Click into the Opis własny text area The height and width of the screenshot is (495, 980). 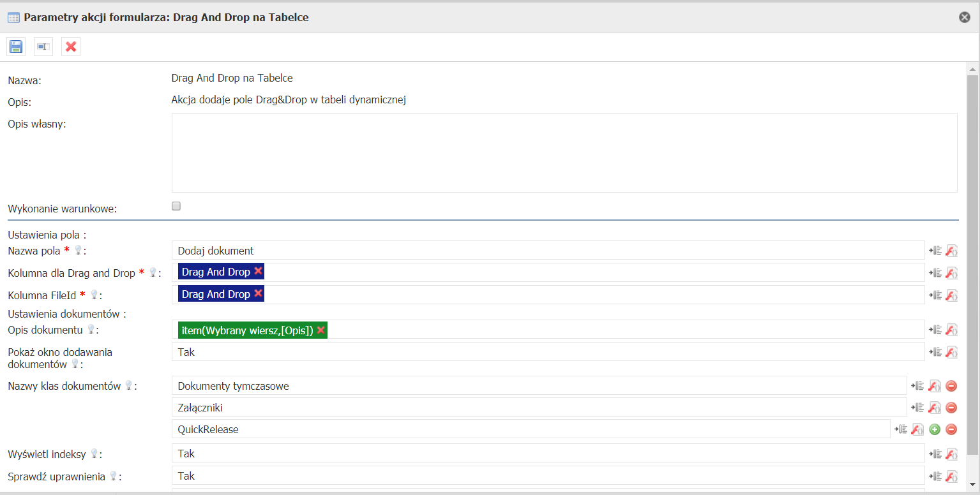[564, 152]
